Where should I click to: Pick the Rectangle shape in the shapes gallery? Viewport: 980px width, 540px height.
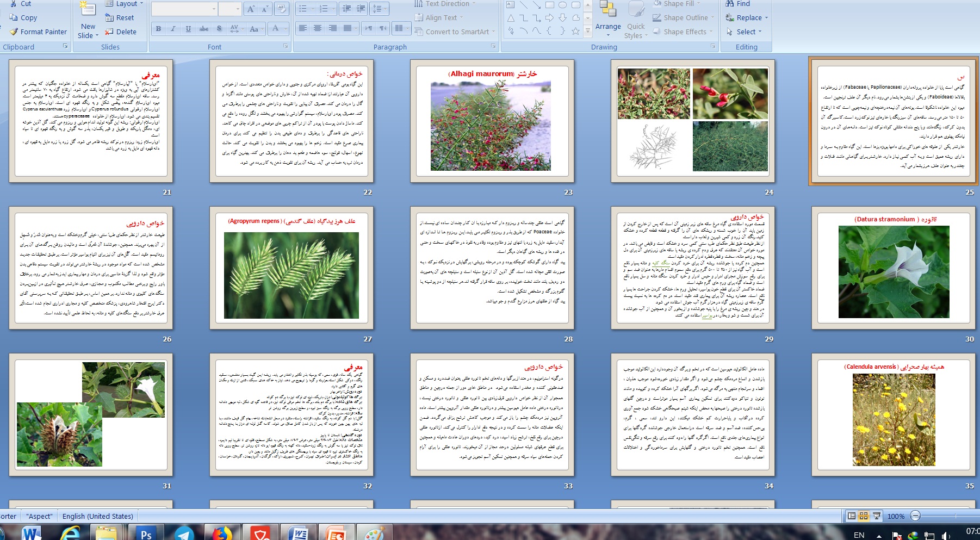point(550,5)
